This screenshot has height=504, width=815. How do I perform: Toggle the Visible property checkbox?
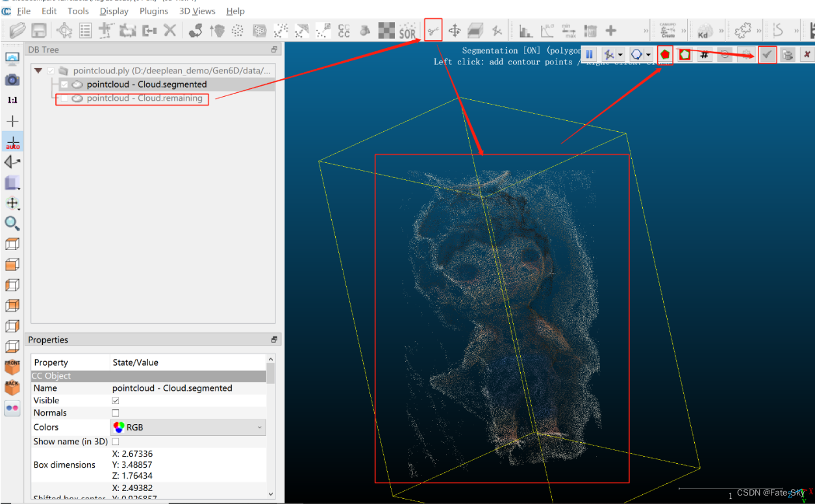[116, 401]
